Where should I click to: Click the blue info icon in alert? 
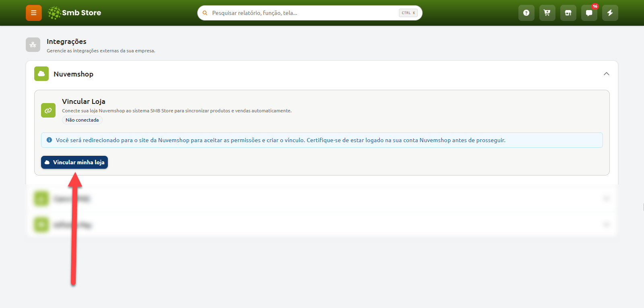pos(49,140)
